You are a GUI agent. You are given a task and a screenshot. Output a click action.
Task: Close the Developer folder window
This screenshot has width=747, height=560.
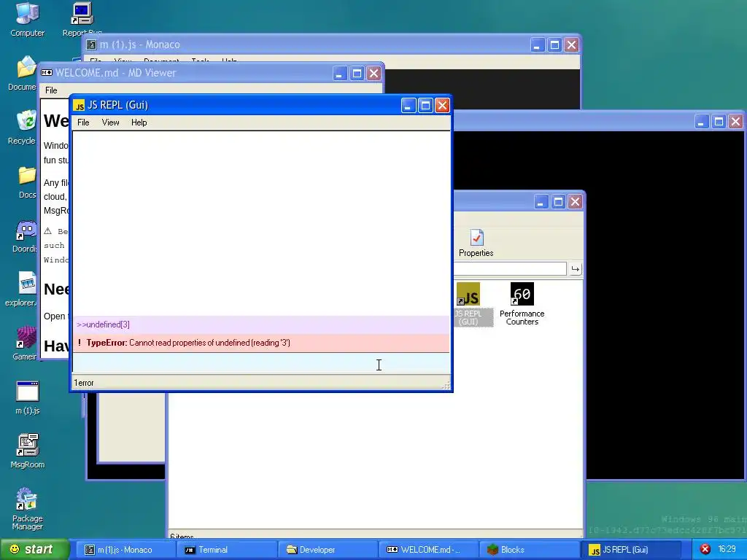pos(575,202)
